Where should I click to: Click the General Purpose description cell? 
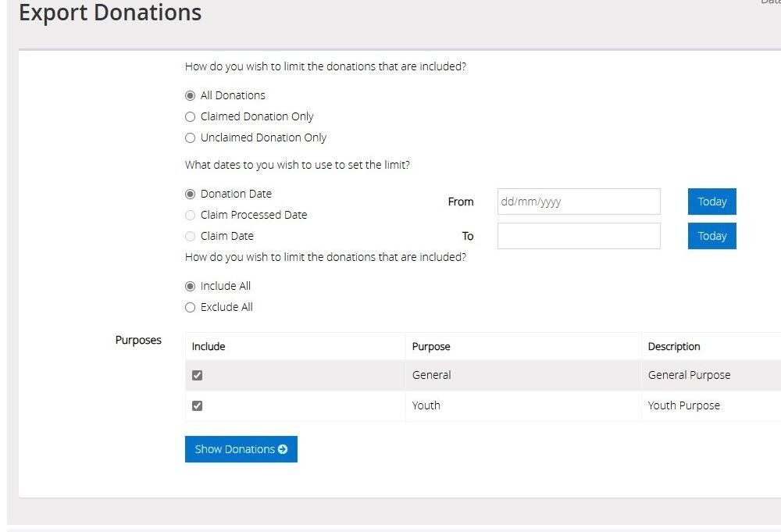point(689,375)
